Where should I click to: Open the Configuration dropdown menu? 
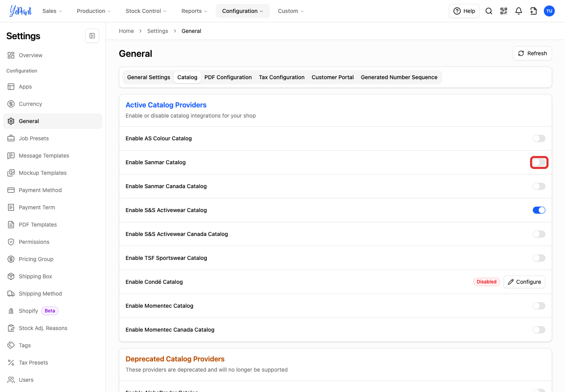point(242,11)
